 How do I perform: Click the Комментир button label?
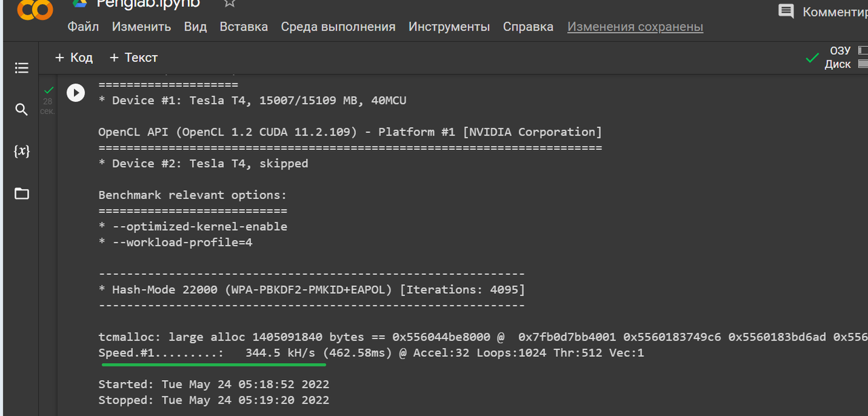(x=835, y=12)
